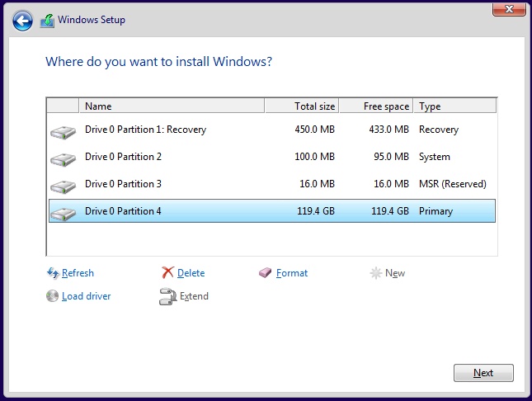Sort by the Free space column header
Viewport: 532px width, 401px height.
click(x=376, y=106)
